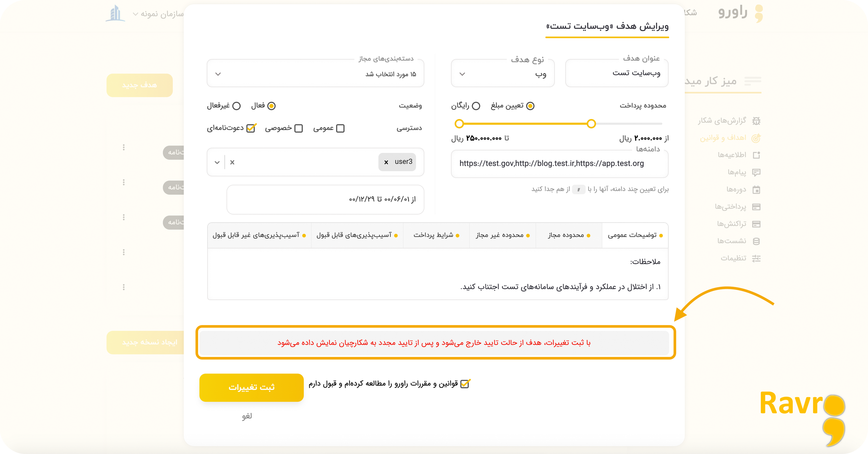
Task: Click the ملاحظات description text area
Action: coord(438,274)
